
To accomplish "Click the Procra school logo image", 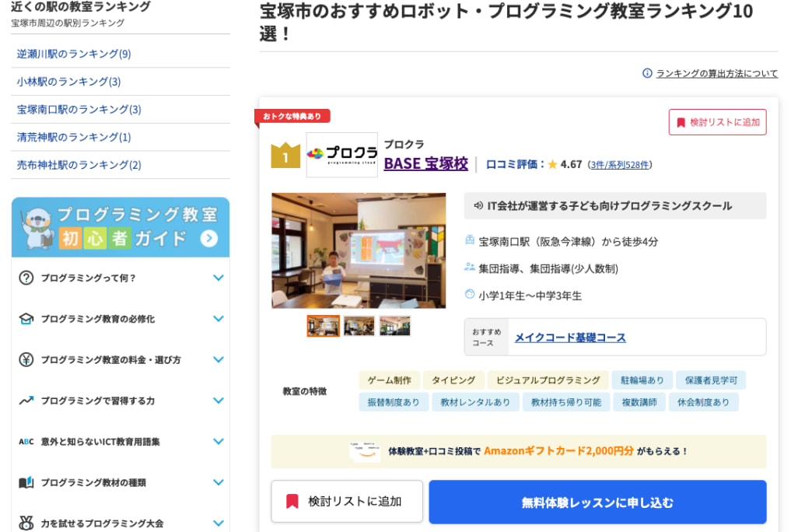I will pos(341,155).
